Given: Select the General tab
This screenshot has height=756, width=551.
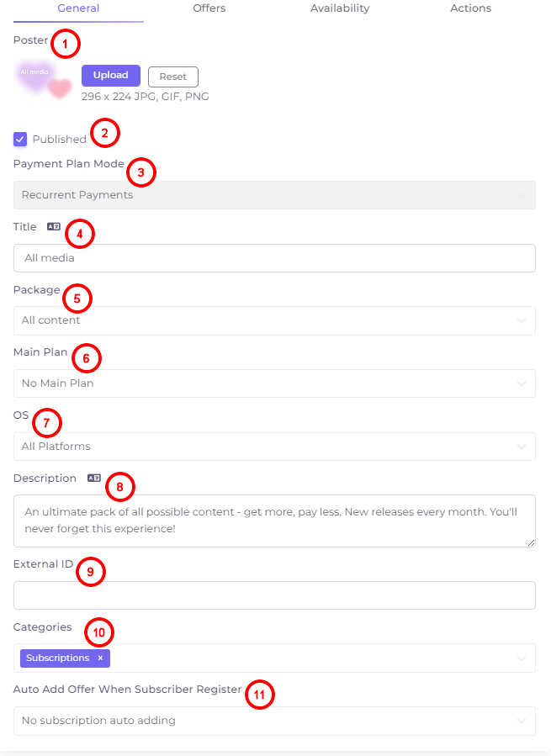Looking at the screenshot, I should (78, 8).
